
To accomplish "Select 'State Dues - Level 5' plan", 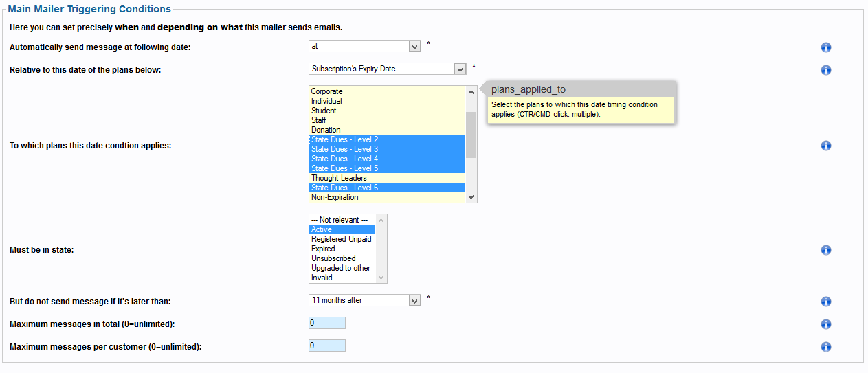I will point(387,168).
